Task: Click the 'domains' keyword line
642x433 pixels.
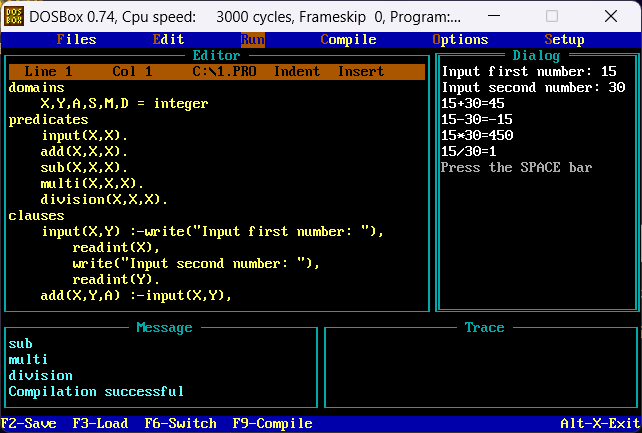Action: pos(36,88)
